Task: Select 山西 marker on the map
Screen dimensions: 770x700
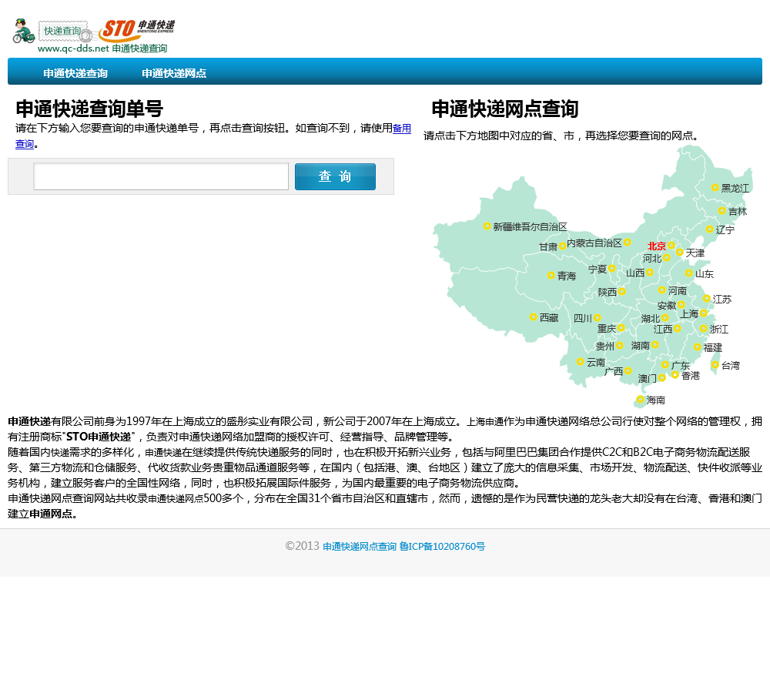Action: click(x=649, y=272)
